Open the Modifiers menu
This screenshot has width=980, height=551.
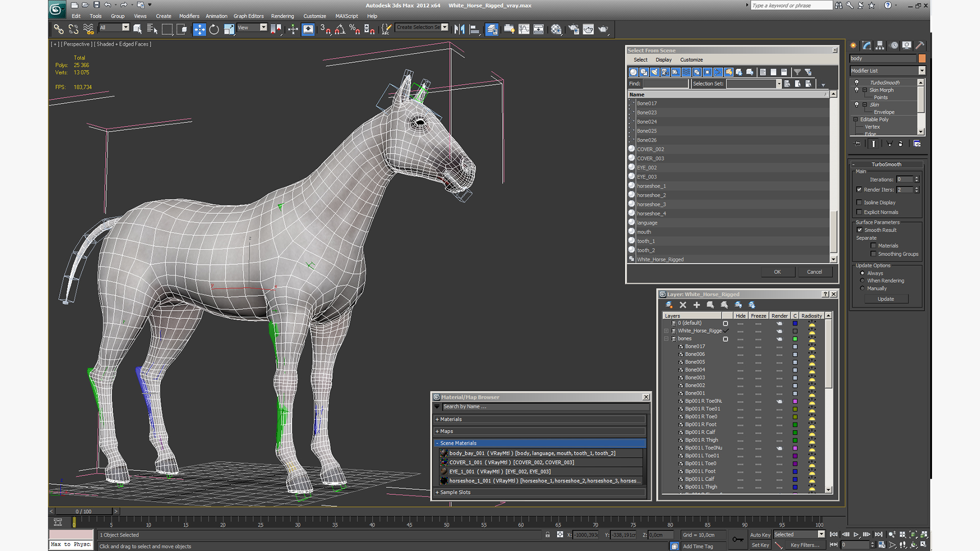[189, 16]
